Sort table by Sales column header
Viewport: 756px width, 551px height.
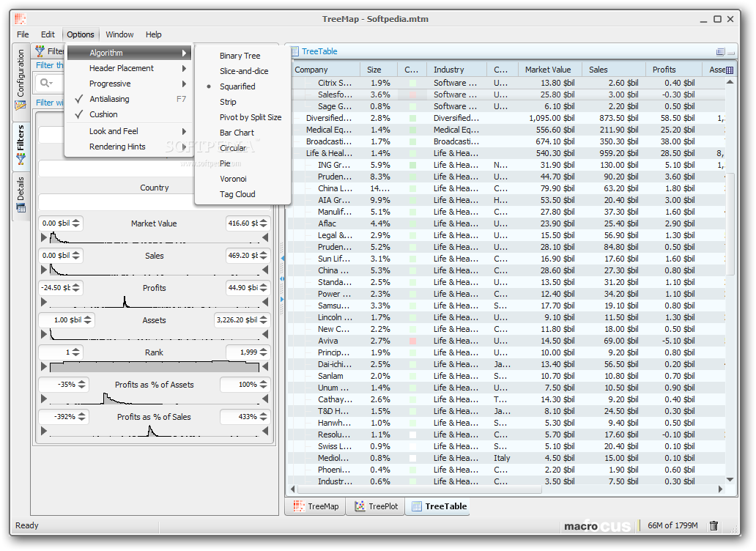613,70
